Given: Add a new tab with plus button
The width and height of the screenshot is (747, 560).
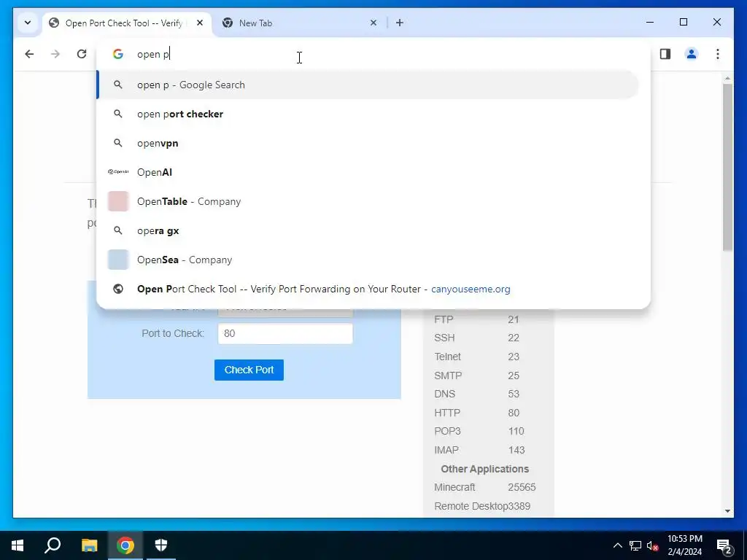Looking at the screenshot, I should pos(400,23).
